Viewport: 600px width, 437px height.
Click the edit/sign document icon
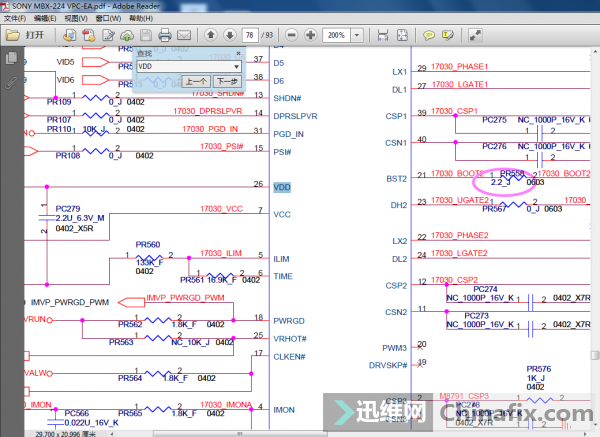tap(108, 35)
